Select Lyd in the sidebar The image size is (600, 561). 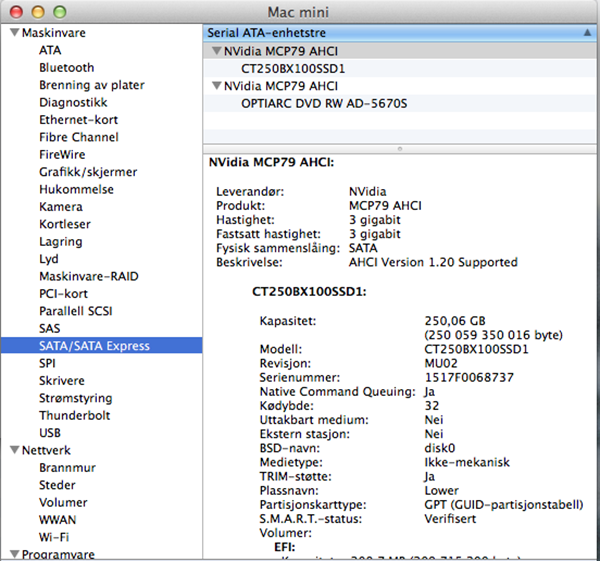49,259
